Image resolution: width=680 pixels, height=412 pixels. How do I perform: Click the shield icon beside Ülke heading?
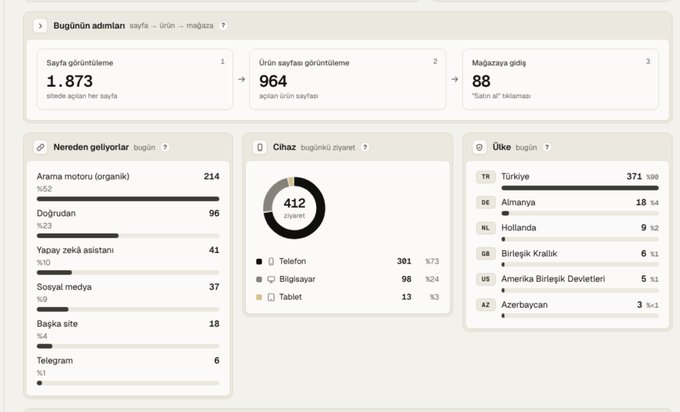click(479, 147)
